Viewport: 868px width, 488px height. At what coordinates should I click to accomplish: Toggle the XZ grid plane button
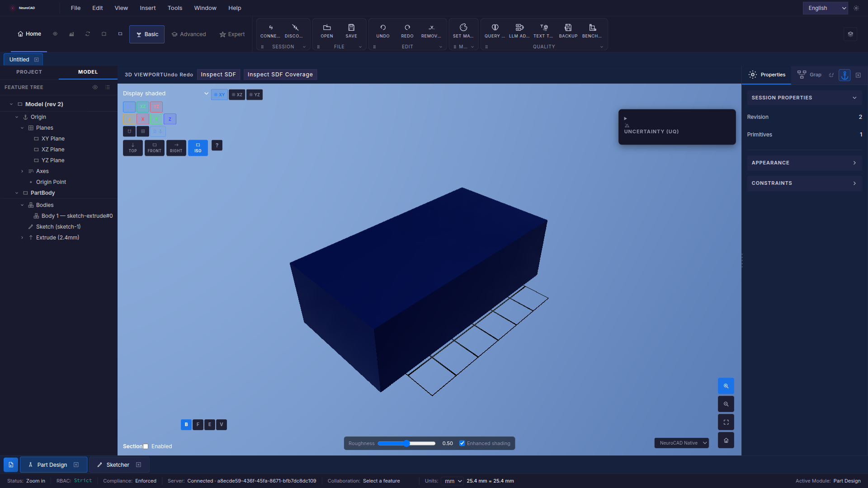coord(237,94)
